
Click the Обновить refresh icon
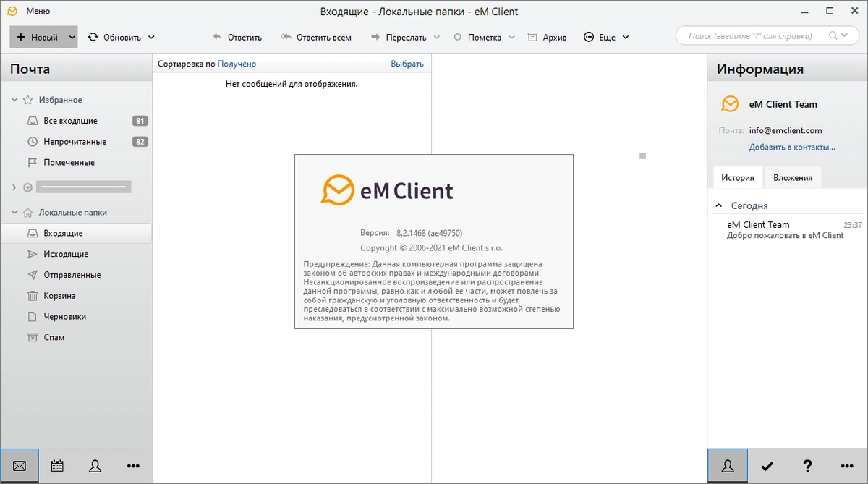[93, 37]
